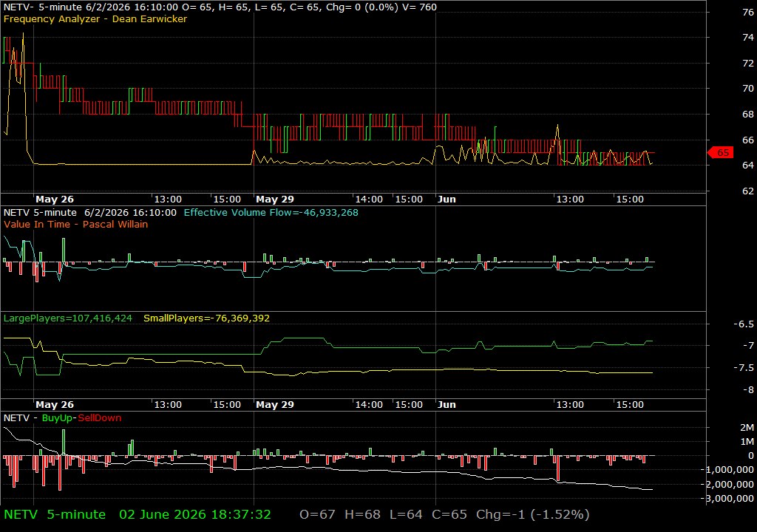The width and height of the screenshot is (757, 532).
Task: Click the NETV 5-minute chart header line
Action: tap(220, 7)
